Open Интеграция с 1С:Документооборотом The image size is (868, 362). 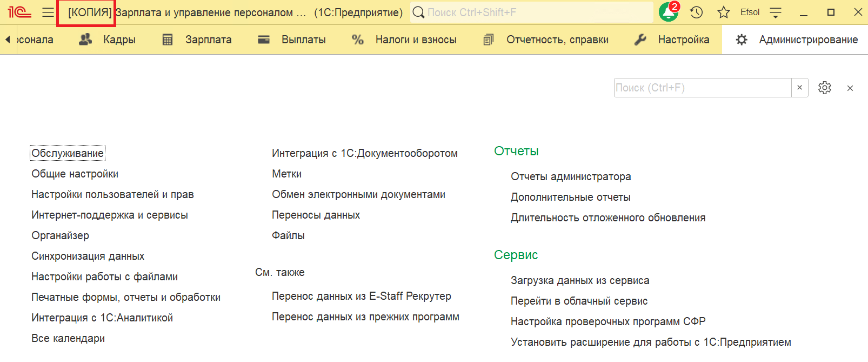365,153
